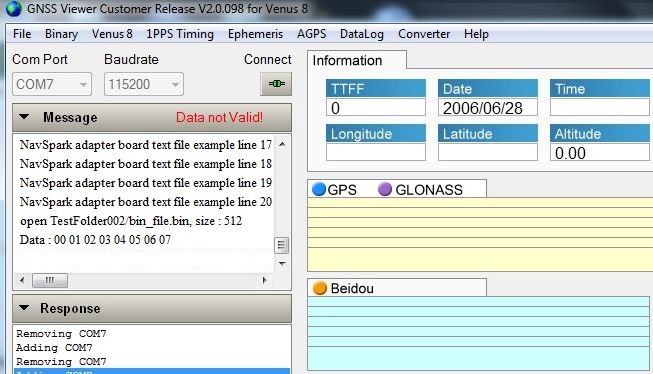Open the 1PPS Timing menu

click(x=180, y=34)
